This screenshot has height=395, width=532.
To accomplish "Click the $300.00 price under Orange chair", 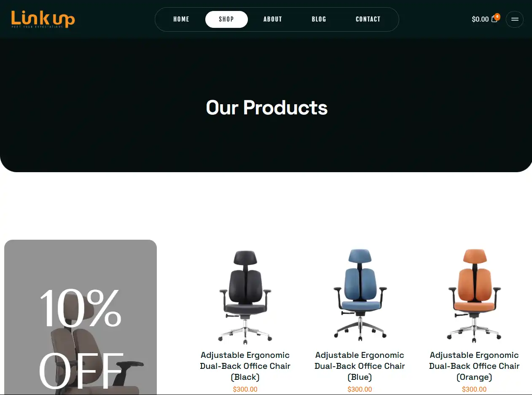I will tap(474, 390).
